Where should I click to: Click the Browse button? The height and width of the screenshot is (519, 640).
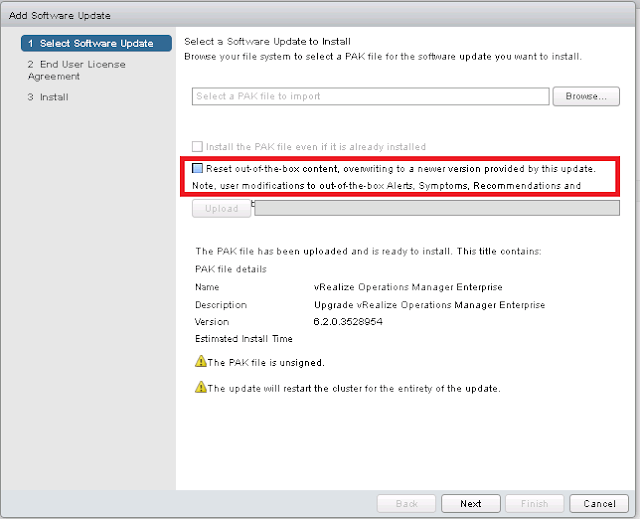pos(586,97)
